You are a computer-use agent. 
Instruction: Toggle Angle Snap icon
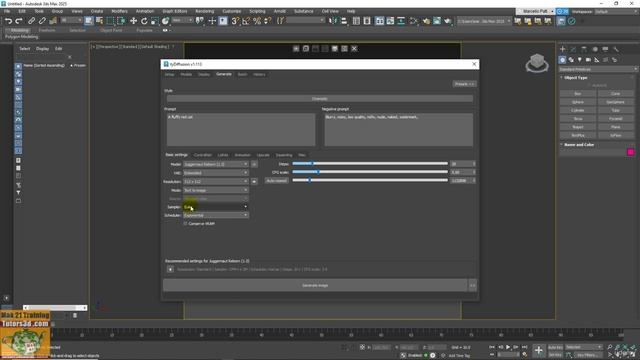[x=246, y=21]
